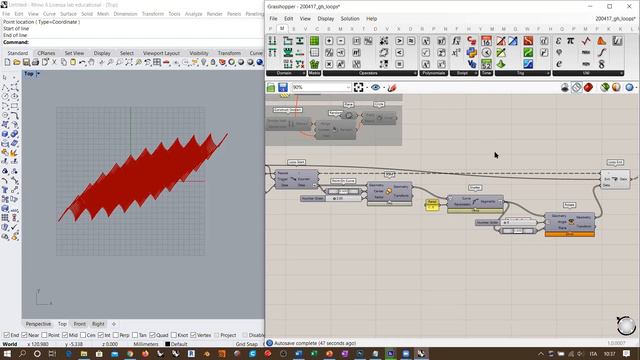Screen dimensions: 640x360
Task: Click Grid Snap in Rhino status bar
Action: (247, 344)
